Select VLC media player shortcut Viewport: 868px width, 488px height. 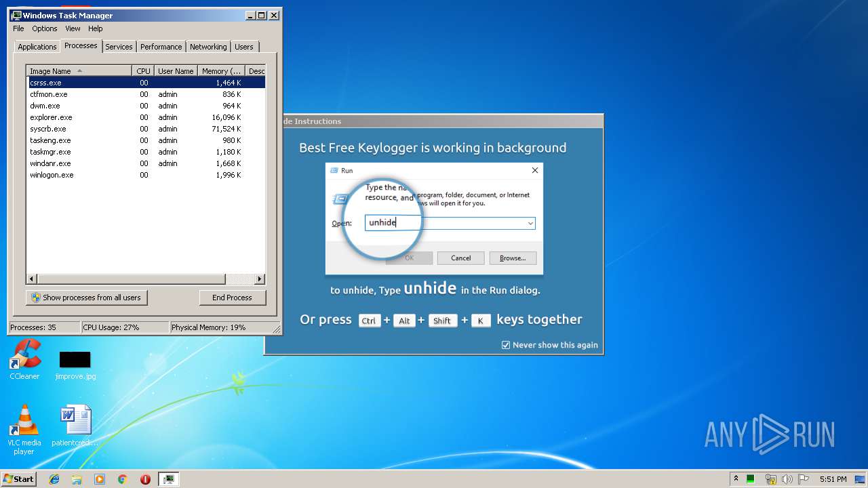click(x=24, y=430)
